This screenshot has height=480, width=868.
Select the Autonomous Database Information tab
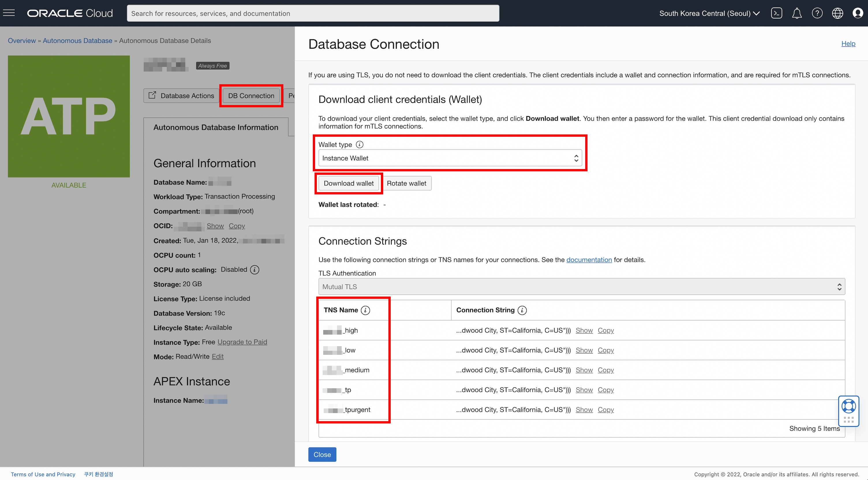tap(216, 127)
